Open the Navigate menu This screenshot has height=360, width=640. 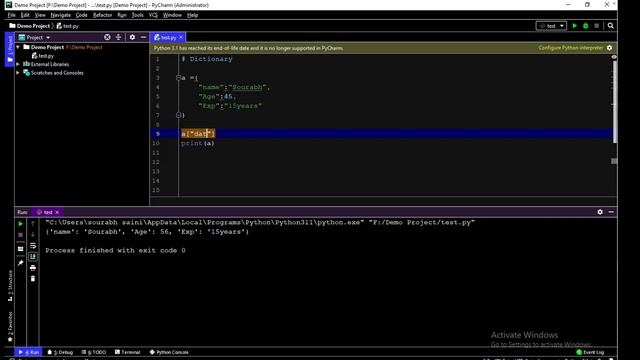click(60, 15)
